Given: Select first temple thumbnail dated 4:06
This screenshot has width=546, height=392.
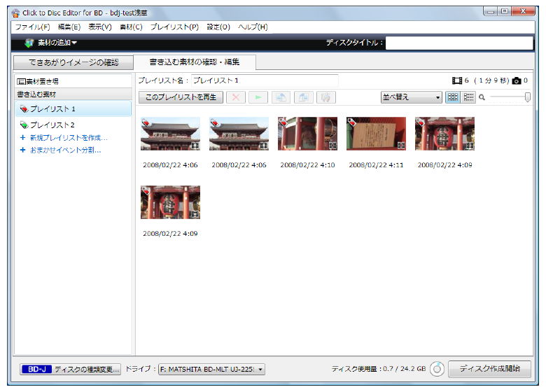Looking at the screenshot, I should pyautogui.click(x=170, y=134).
